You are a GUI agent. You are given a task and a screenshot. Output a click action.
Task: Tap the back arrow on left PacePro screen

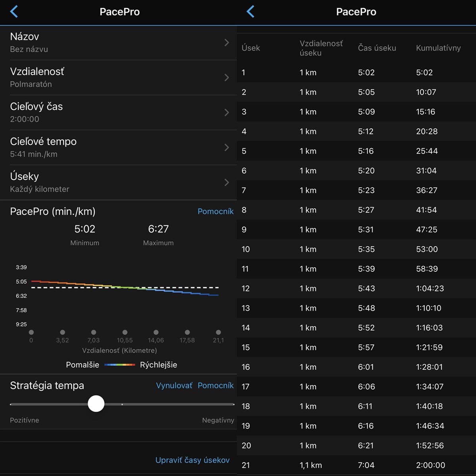tap(14, 12)
